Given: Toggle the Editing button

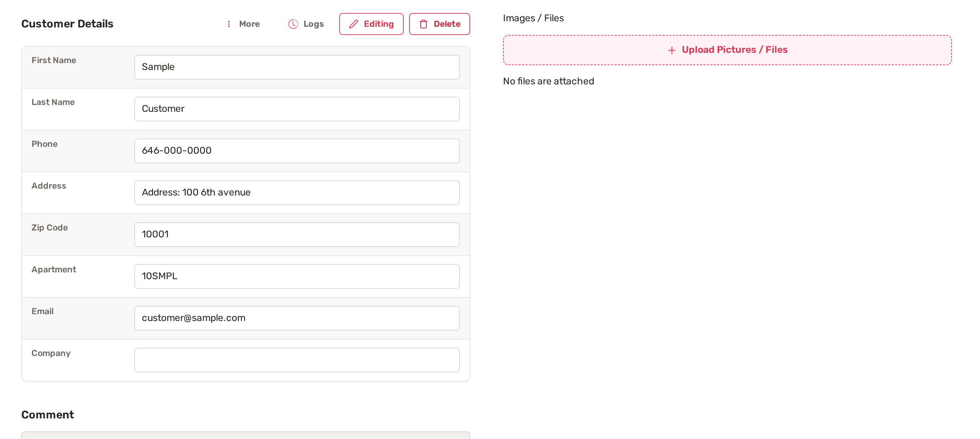Looking at the screenshot, I should click(x=371, y=24).
